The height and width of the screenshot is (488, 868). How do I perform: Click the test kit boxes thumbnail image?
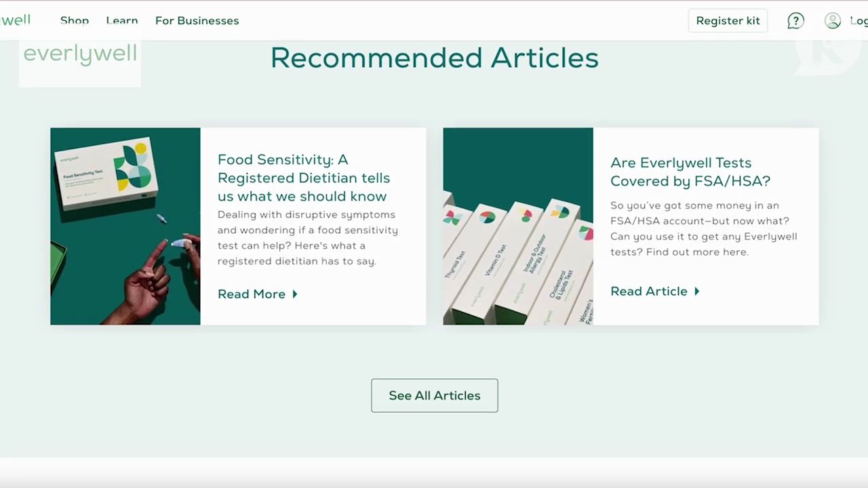[518, 226]
